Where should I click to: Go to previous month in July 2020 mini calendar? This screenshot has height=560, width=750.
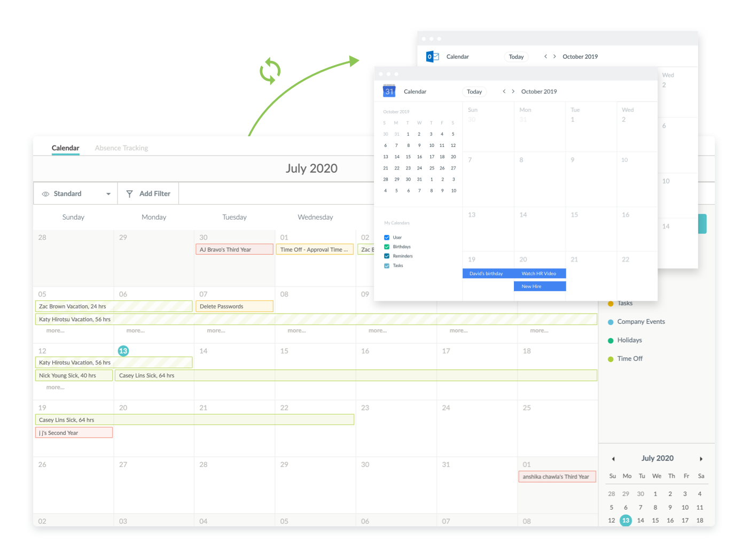tap(613, 459)
